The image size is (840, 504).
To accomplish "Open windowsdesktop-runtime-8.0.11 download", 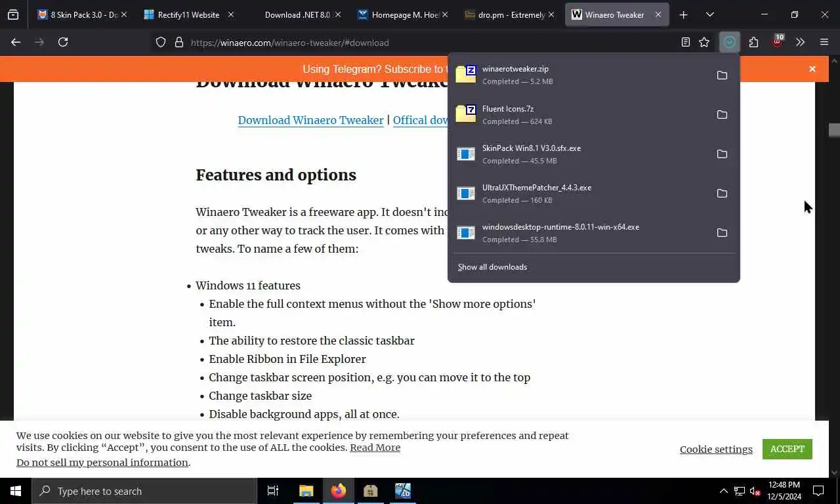I will point(580,233).
